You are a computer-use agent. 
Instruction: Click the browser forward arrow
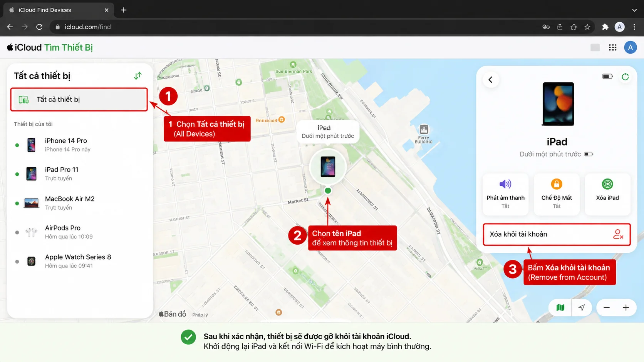click(25, 27)
